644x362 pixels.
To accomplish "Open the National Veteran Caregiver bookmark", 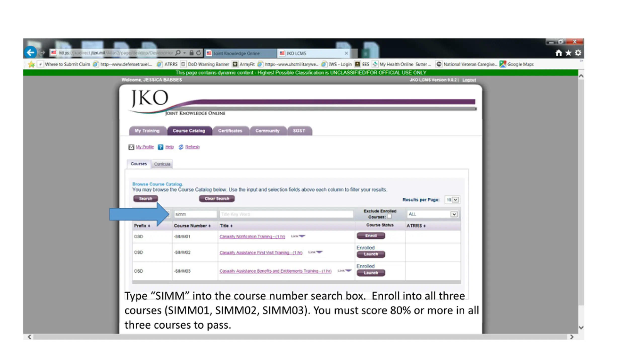I will [467, 64].
